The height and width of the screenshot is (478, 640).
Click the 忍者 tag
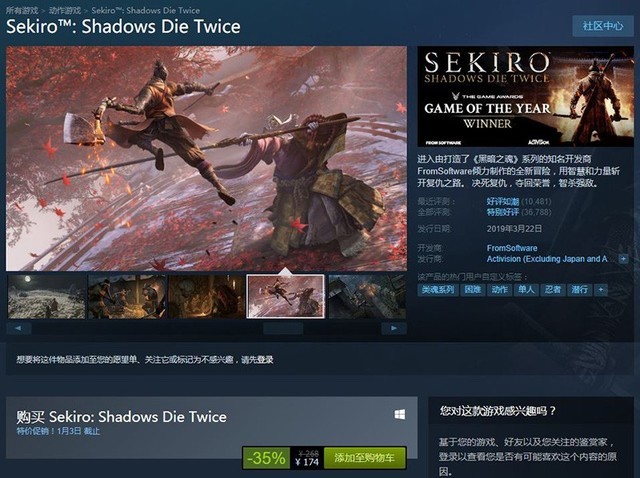coord(553,290)
